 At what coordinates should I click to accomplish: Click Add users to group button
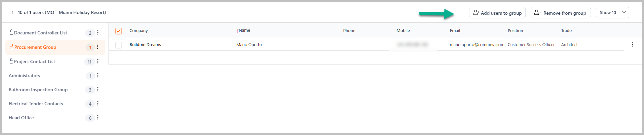pyautogui.click(x=497, y=13)
